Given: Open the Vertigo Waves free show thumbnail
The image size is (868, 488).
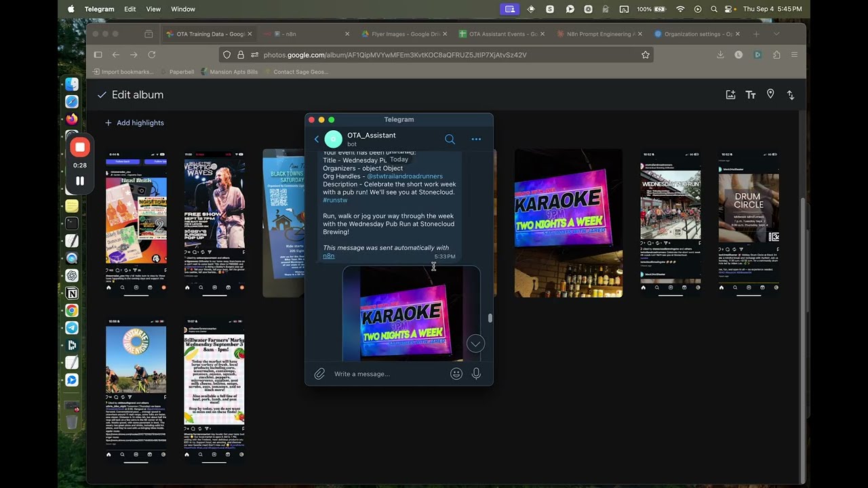Looking at the screenshot, I should (214, 223).
